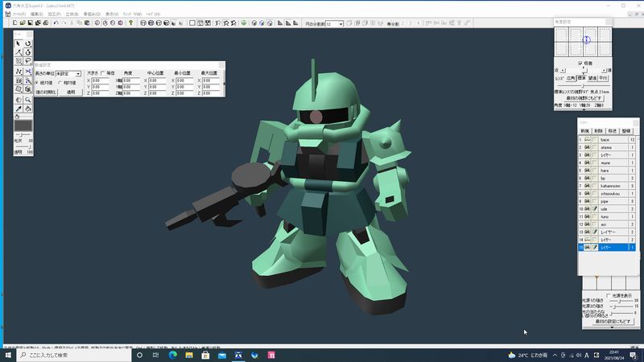This screenshot has width=644, height=362.
Task: Select the asi layer row
Action: 607,224
